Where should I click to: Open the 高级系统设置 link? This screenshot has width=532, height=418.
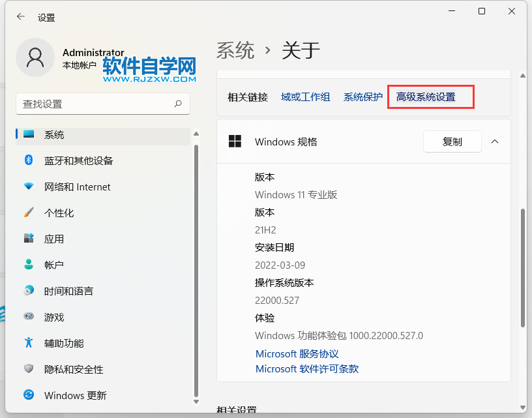tap(426, 97)
